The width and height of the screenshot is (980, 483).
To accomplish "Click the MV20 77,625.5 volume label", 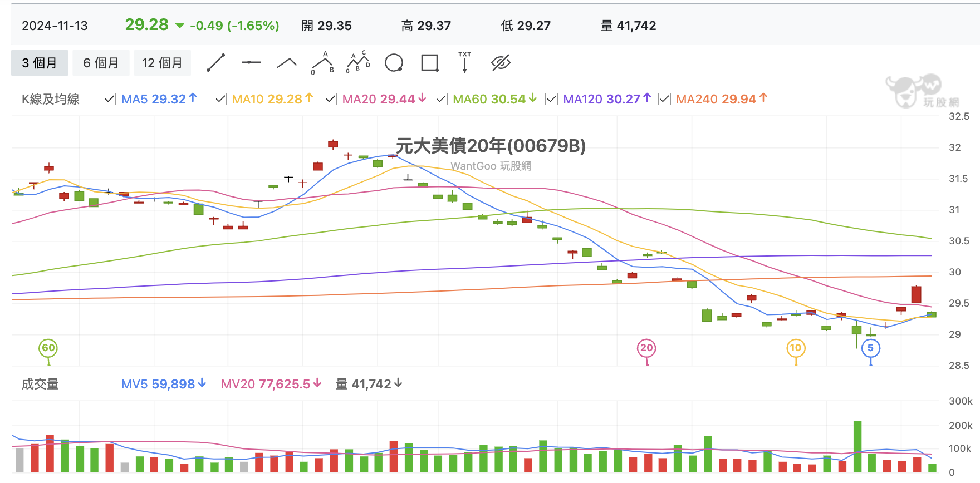I will tap(271, 384).
